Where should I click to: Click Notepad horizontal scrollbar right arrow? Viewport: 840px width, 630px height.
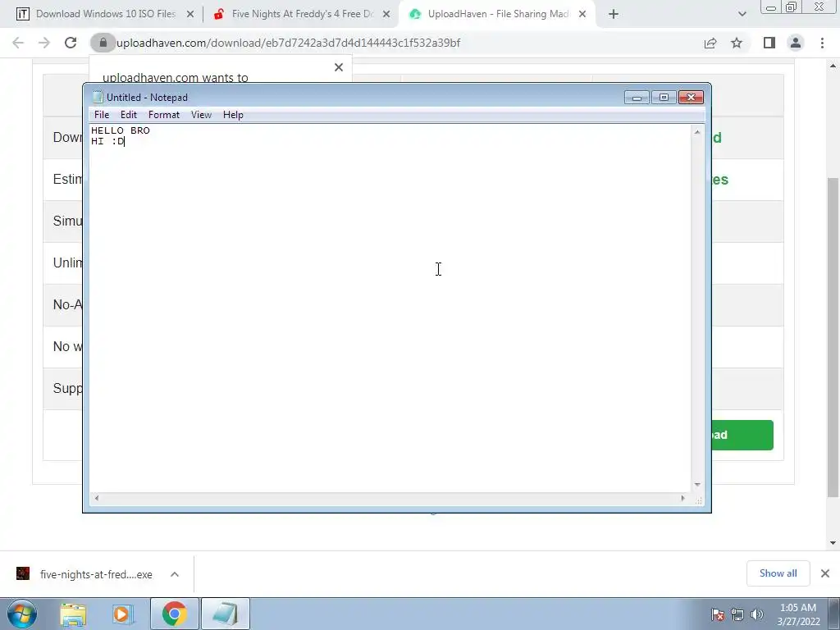pyautogui.click(x=682, y=498)
